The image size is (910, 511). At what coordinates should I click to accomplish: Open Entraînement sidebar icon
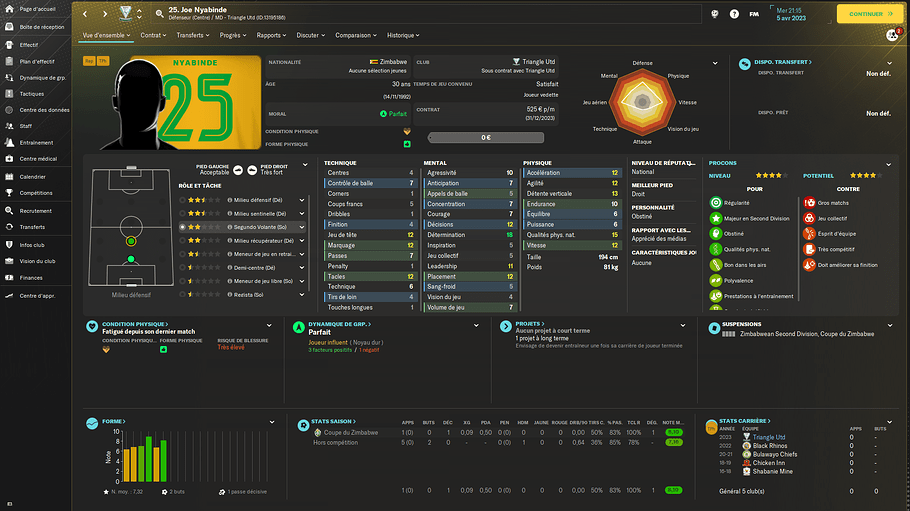(x=9, y=142)
